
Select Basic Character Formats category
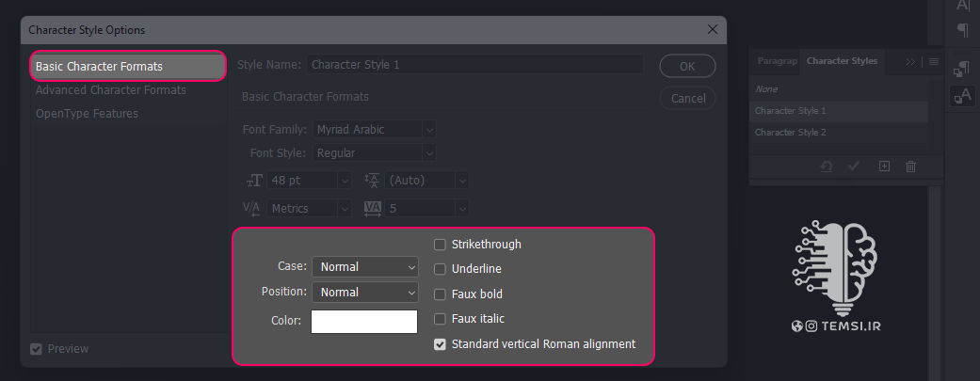point(128,67)
